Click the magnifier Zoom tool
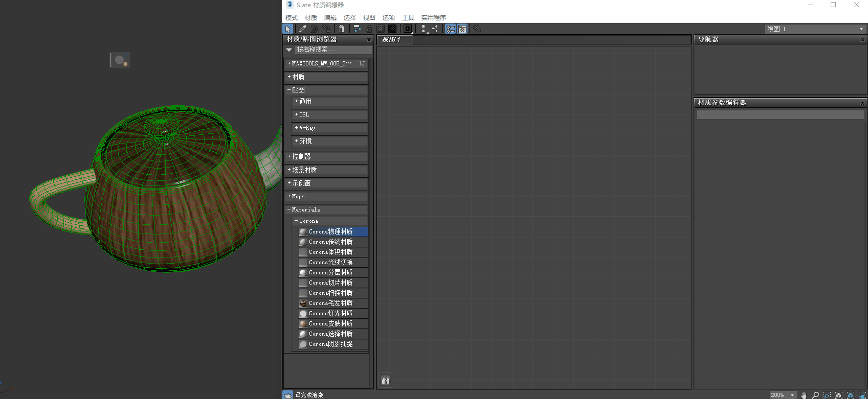This screenshot has height=399, width=868. coord(815,395)
